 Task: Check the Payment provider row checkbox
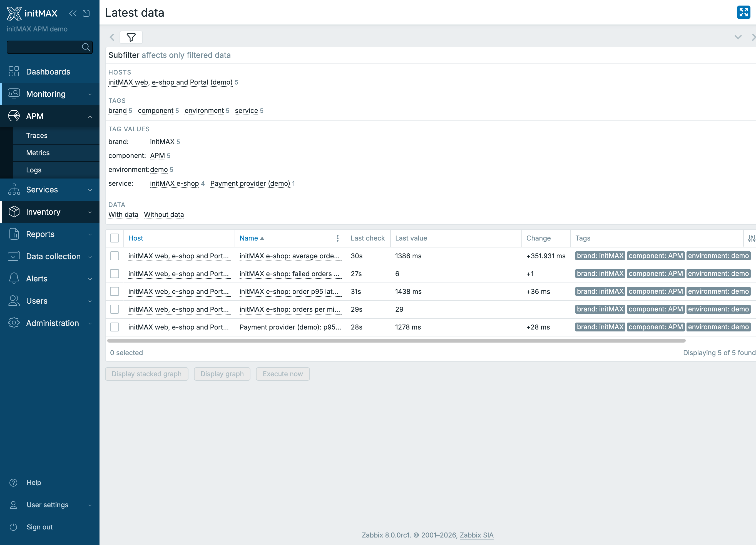tap(114, 327)
